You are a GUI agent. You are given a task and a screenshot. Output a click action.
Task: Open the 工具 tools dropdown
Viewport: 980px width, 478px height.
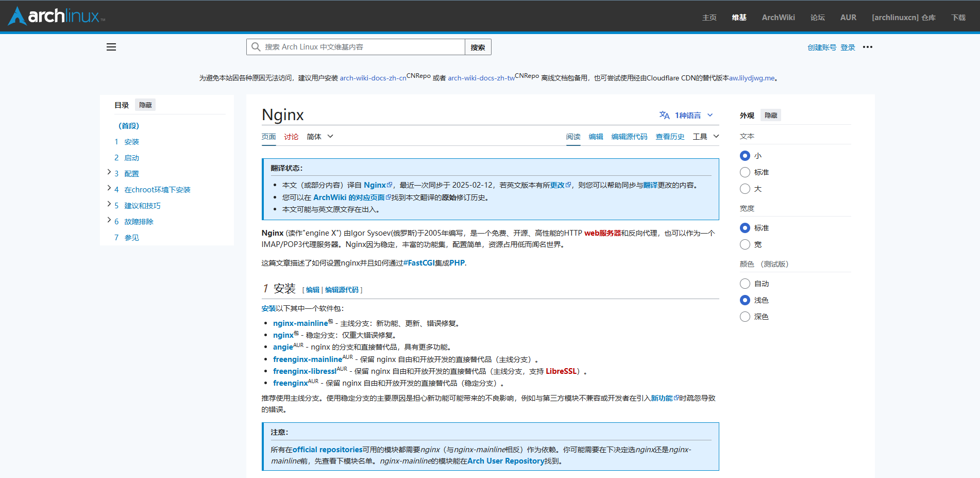pyautogui.click(x=706, y=137)
